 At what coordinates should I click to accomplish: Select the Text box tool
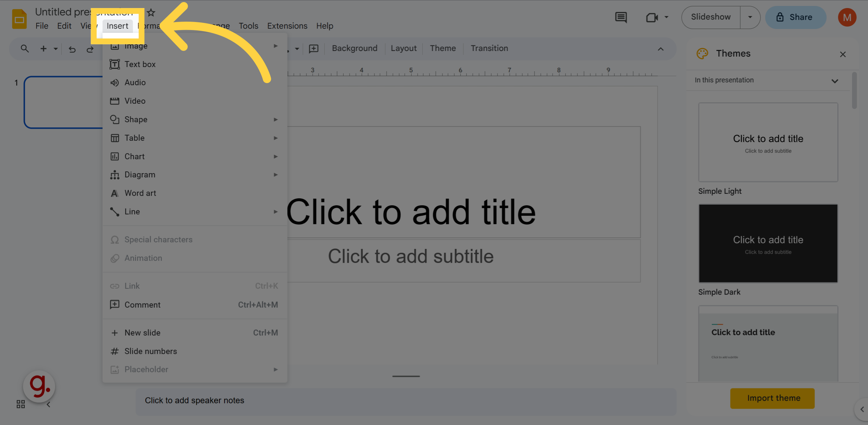140,64
